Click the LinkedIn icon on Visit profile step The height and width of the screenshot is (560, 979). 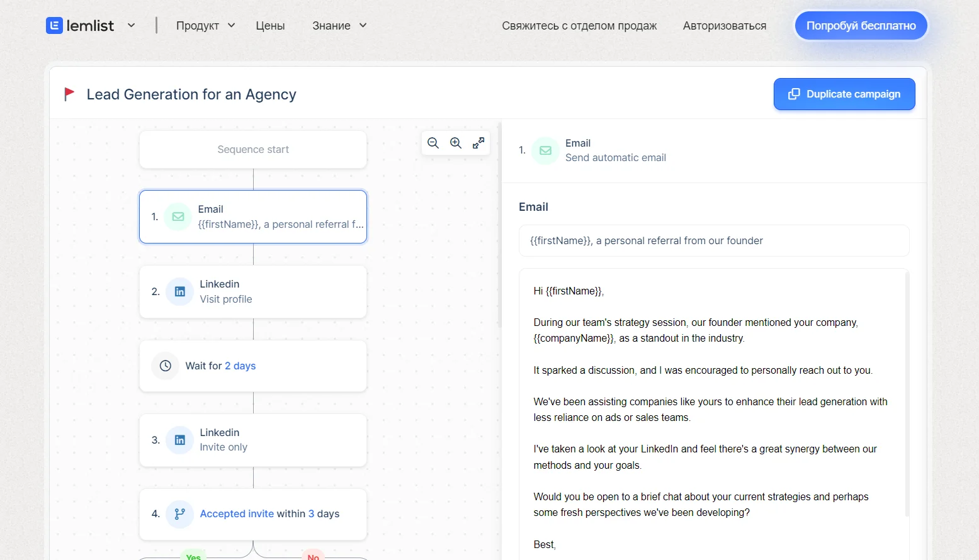tap(179, 292)
